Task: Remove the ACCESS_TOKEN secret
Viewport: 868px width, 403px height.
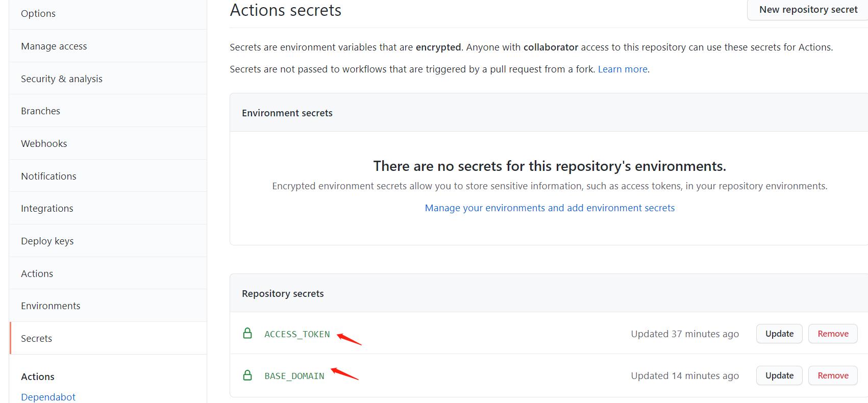Action: point(833,334)
